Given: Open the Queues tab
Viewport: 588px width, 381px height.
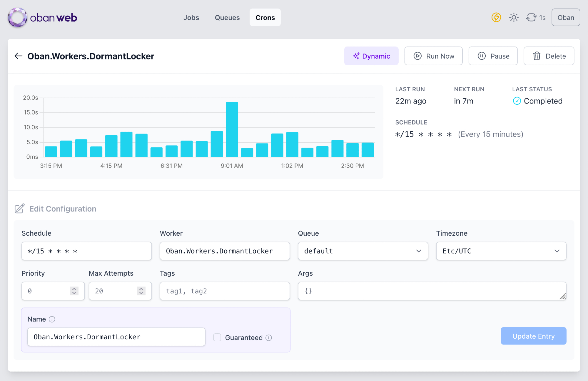Looking at the screenshot, I should pos(227,17).
